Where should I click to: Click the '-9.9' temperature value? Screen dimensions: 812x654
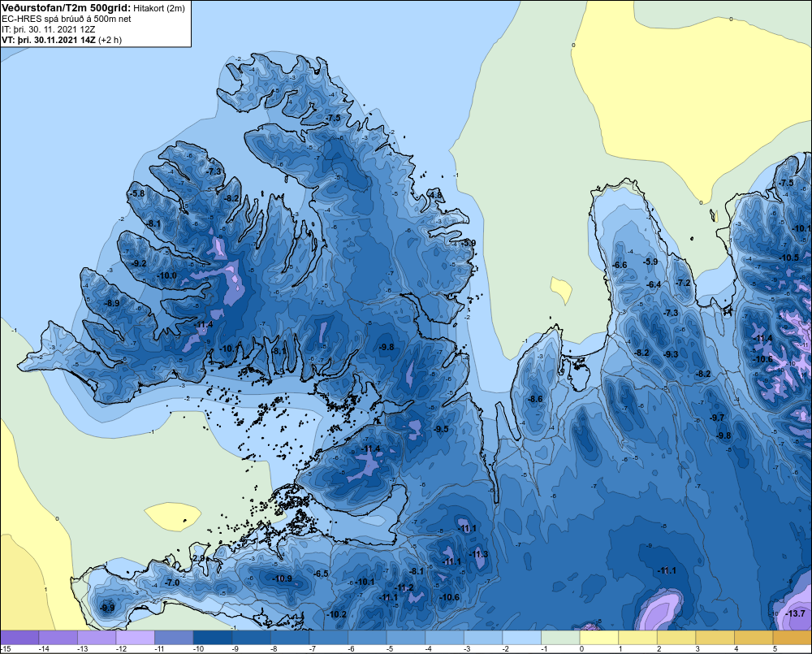click(108, 608)
